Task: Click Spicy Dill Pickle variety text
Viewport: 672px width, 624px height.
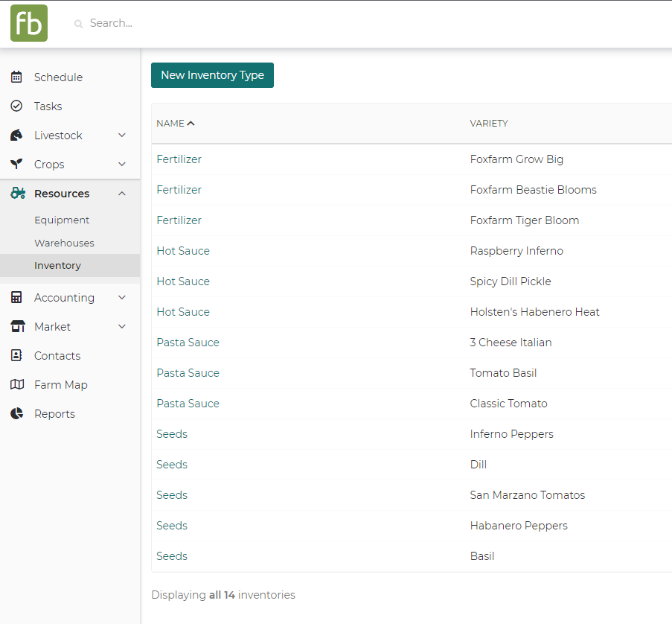Action: (510, 281)
